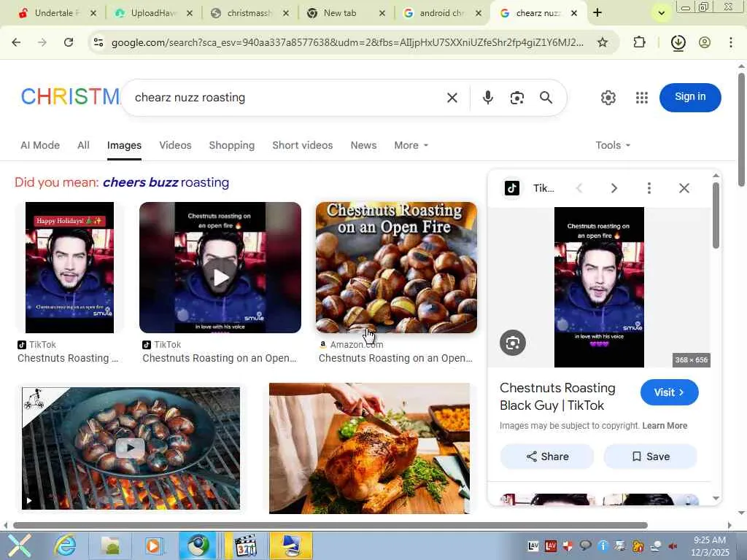Select the Shopping search tab
Screen dimensions: 747x560
coord(231,145)
